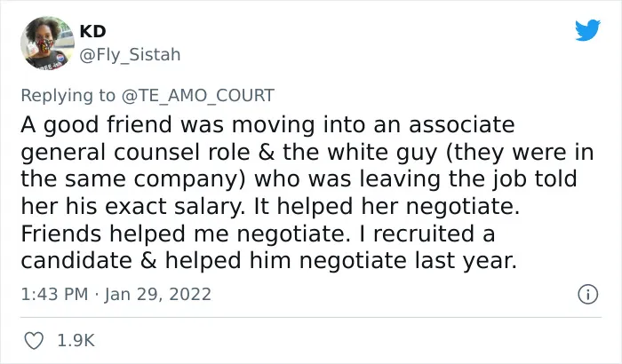Screen dimensions: 622x364
Task: Click the 1:43 PM timestamp
Action: 54,294
